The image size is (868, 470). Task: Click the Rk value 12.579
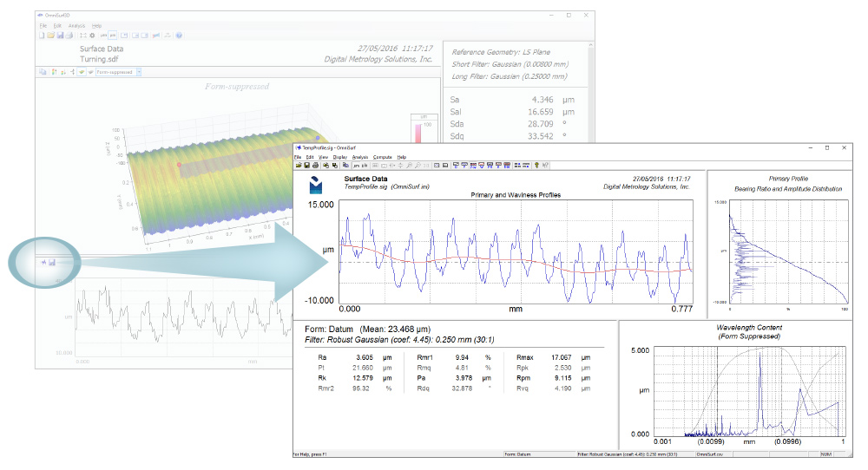363,378
